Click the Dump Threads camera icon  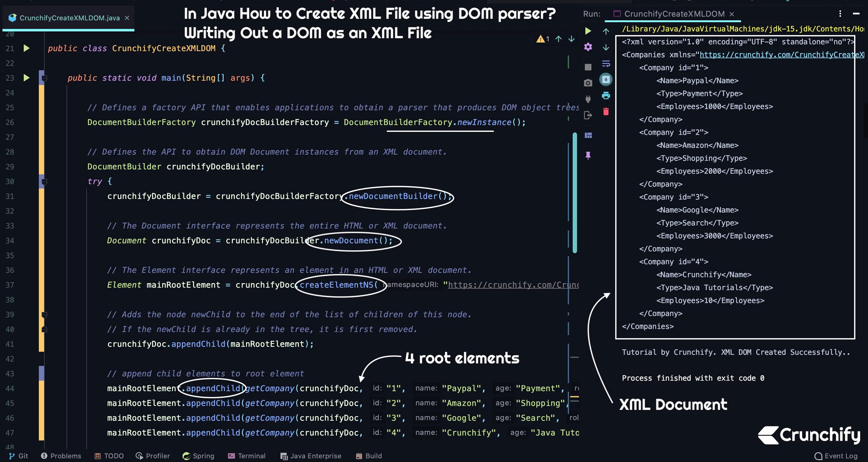tap(588, 83)
